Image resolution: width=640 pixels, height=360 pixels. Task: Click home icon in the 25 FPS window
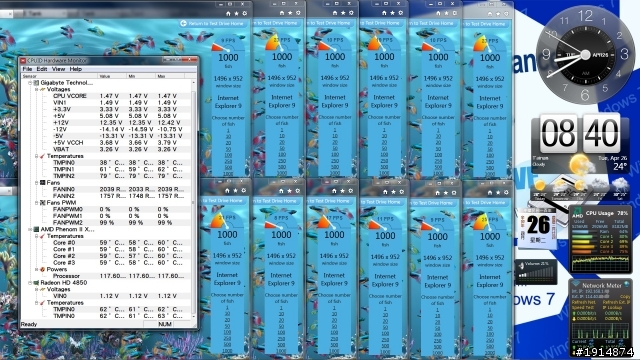[489, 192]
